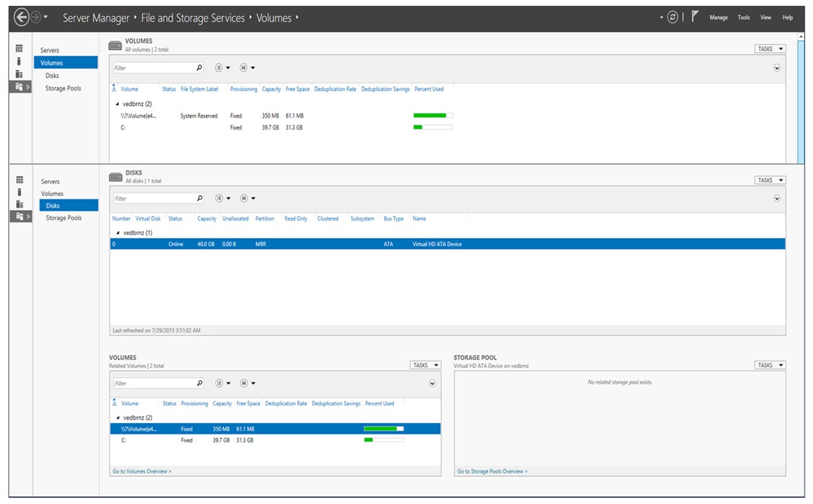Click the 'Last refreshed on 7/29/2015 3:51:02 AM' text

[x=156, y=330]
